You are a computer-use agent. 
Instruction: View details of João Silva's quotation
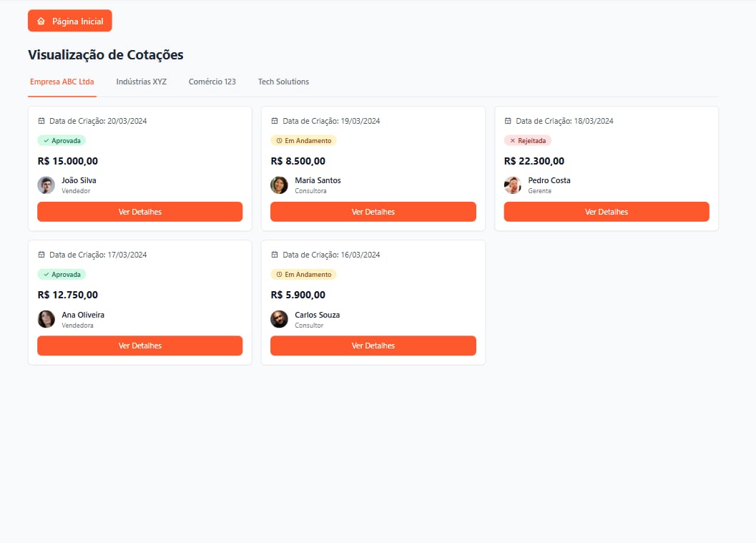pyautogui.click(x=140, y=212)
